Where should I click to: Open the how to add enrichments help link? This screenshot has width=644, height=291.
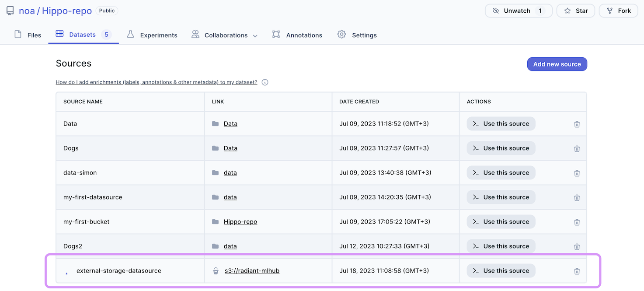[157, 82]
